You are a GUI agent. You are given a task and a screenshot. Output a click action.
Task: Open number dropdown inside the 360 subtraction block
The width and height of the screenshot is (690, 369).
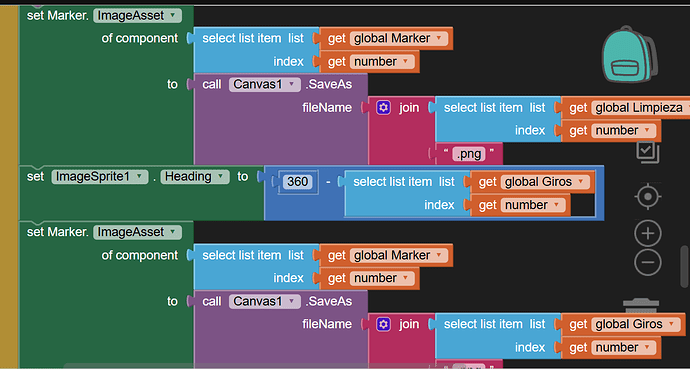533,205
